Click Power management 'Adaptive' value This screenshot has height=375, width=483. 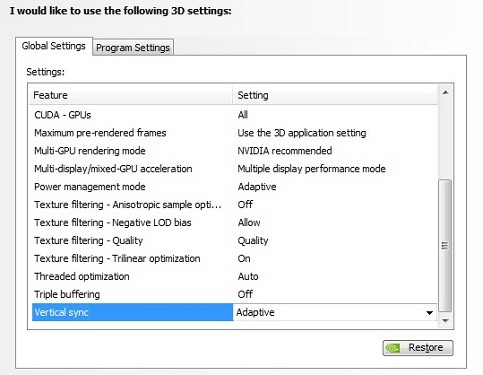pos(257,187)
